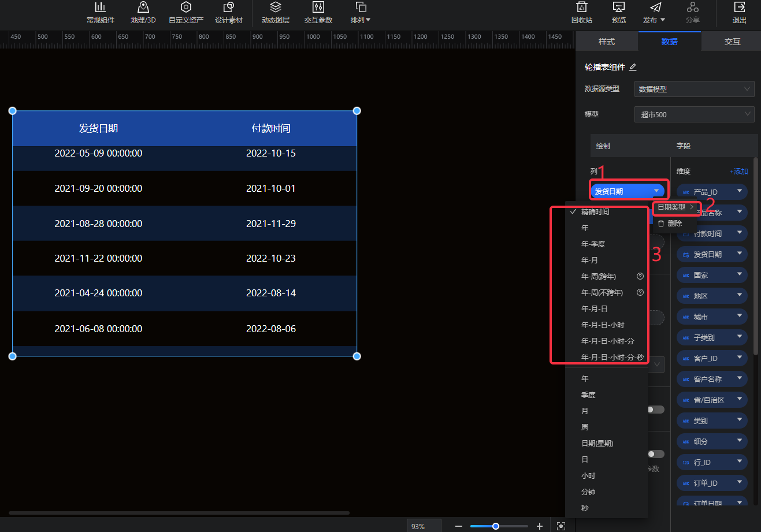Choose 年-月-日 from the date type menu
The image size is (761, 532).
point(595,309)
